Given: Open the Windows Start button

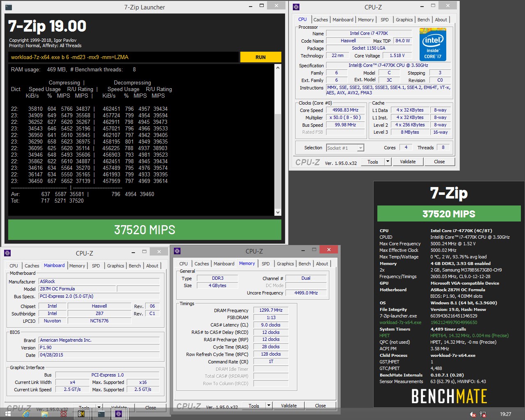Looking at the screenshot, I should [7, 414].
